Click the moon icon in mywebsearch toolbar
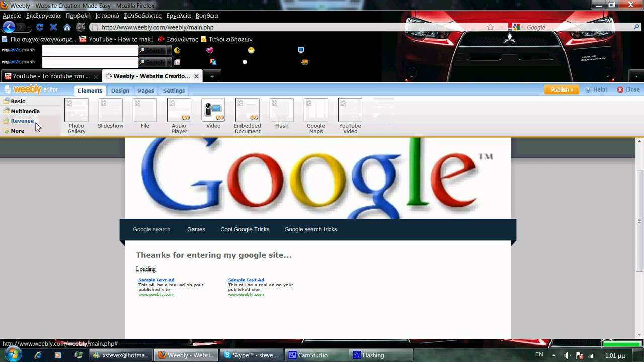The width and height of the screenshot is (644, 362). tap(177, 50)
